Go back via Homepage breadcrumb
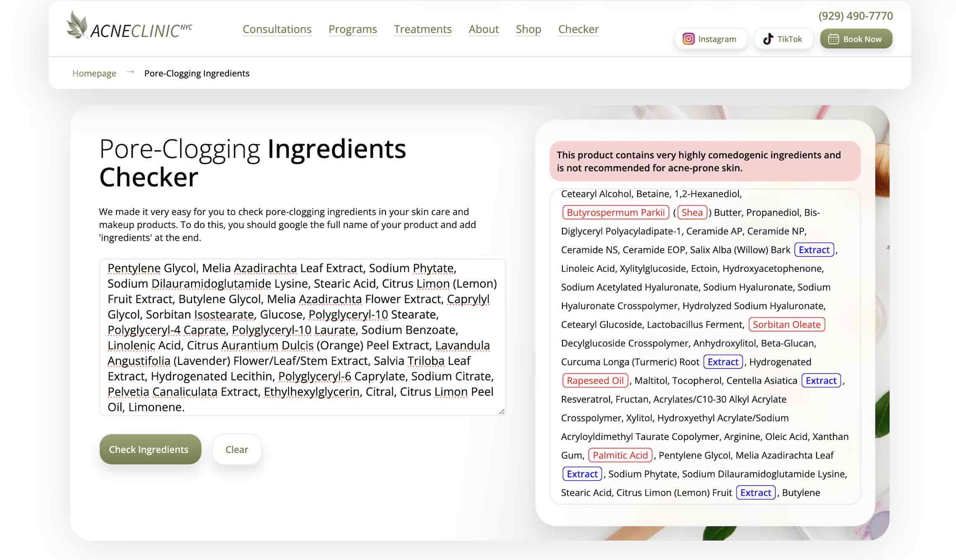The height and width of the screenshot is (560, 956). click(94, 73)
